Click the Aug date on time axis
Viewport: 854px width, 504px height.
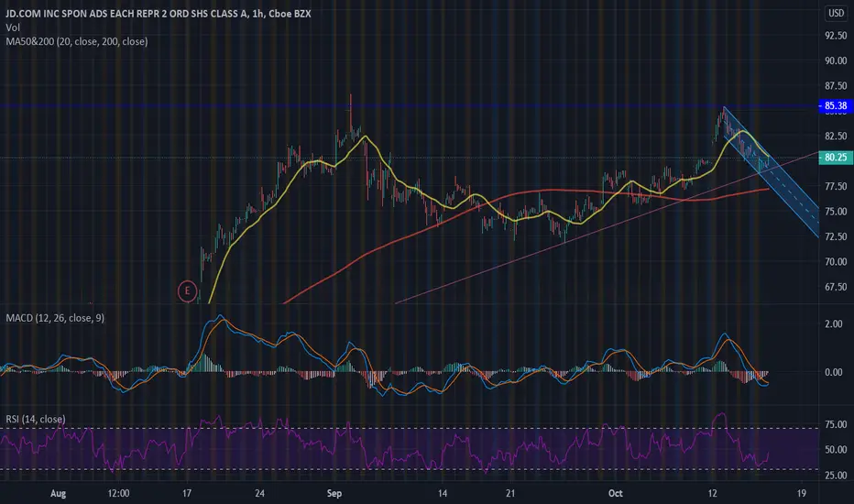click(x=58, y=493)
